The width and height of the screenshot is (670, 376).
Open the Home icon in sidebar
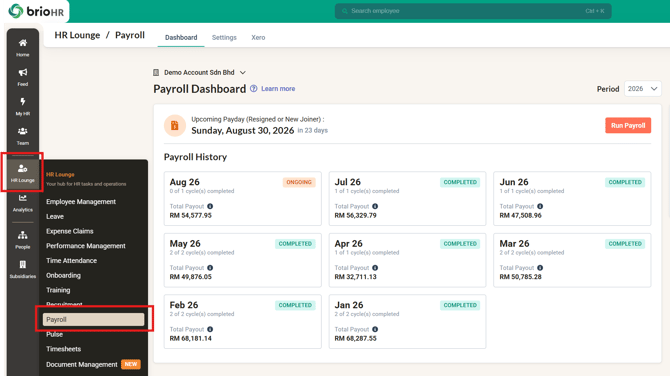point(23,43)
